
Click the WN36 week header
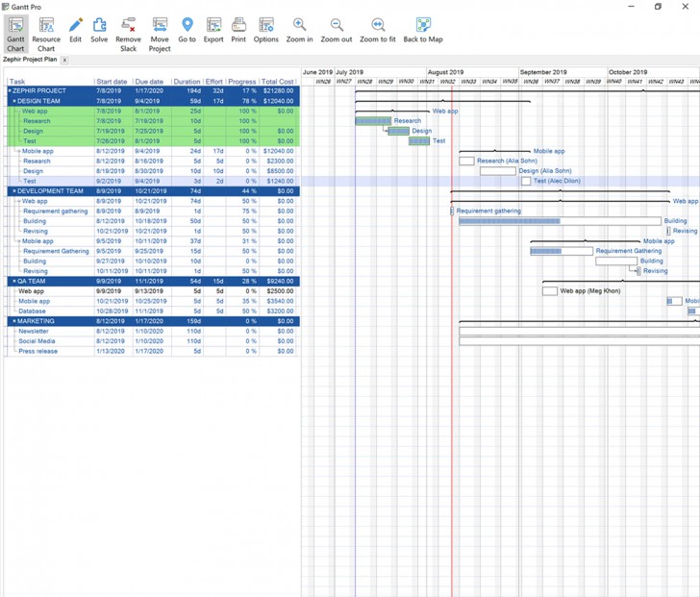click(x=531, y=82)
